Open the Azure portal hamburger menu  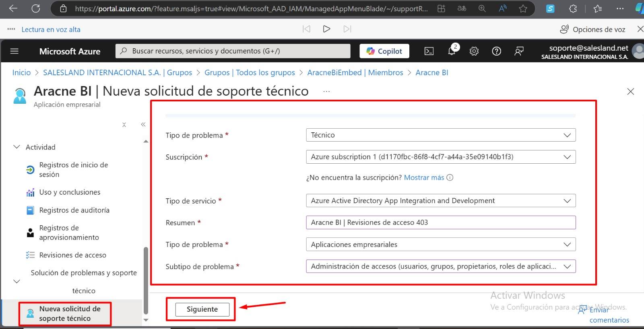[14, 51]
